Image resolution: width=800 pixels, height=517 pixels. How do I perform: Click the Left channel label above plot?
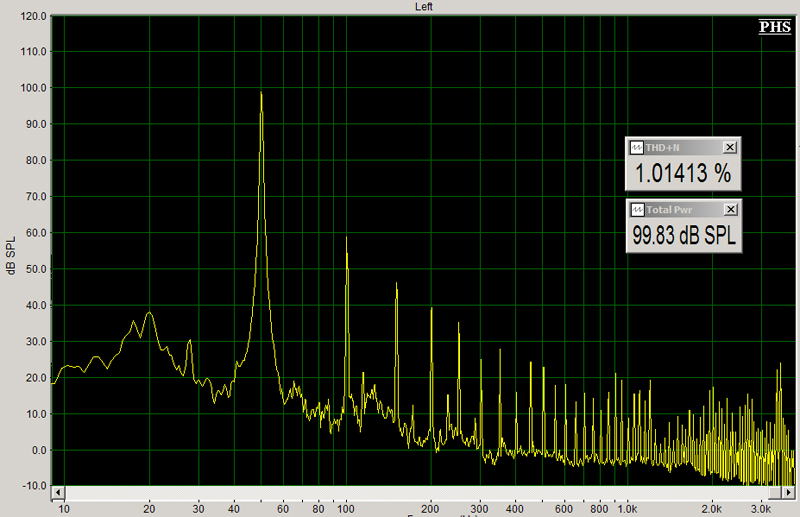[423, 7]
